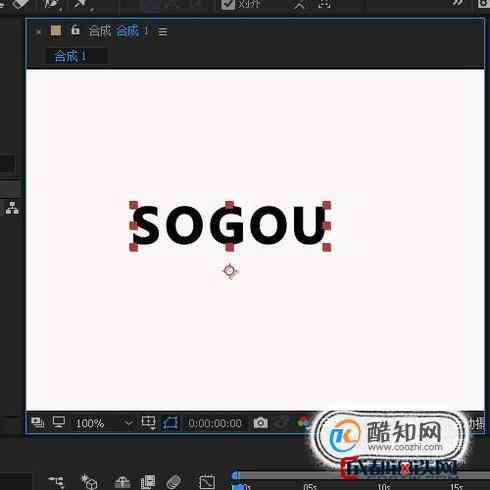The height and width of the screenshot is (490, 490).
Task: Open grid and guide options icon
Action: (148, 423)
